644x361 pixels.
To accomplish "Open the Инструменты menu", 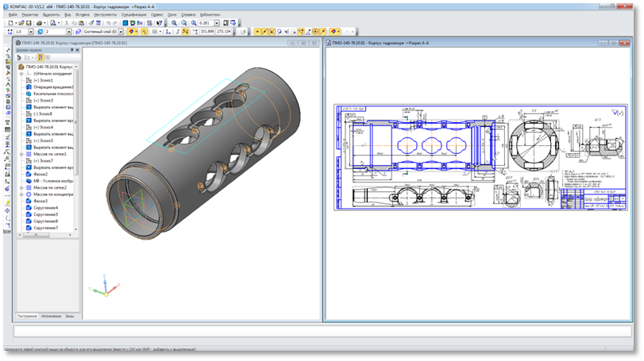I will click(104, 14).
